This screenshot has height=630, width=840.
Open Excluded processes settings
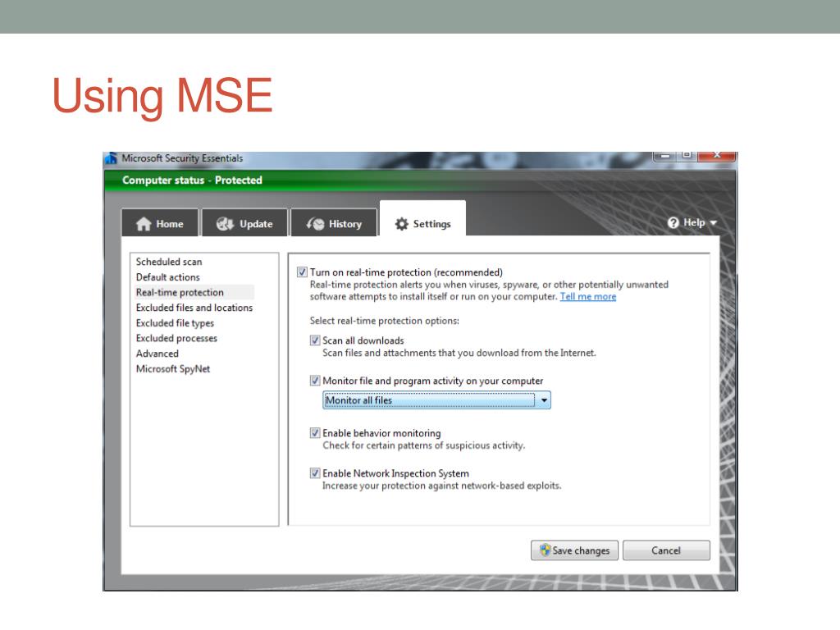click(176, 338)
